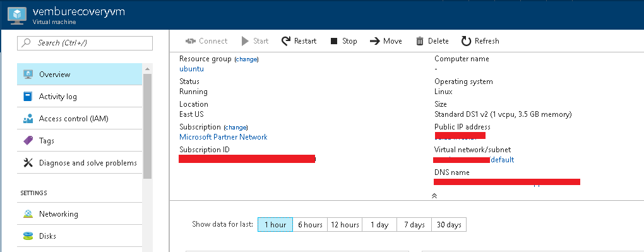The image size is (644, 252).
Task: Open Networking settings
Action: (80, 213)
